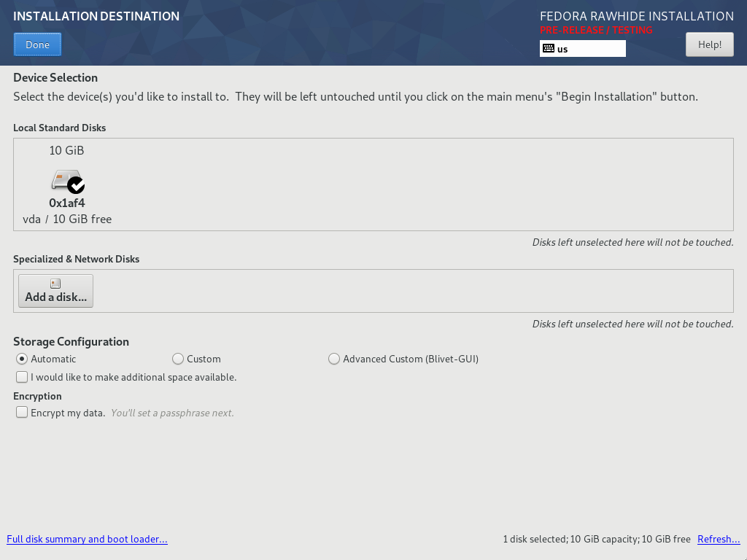Image resolution: width=747 pixels, height=560 pixels.
Task: Tick the Encrypt my data checkbox
Action: click(x=22, y=413)
